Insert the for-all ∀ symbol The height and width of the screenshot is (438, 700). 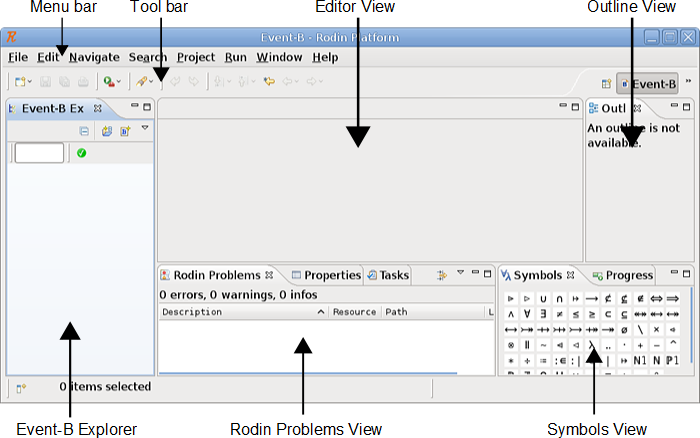pyautogui.click(x=527, y=314)
